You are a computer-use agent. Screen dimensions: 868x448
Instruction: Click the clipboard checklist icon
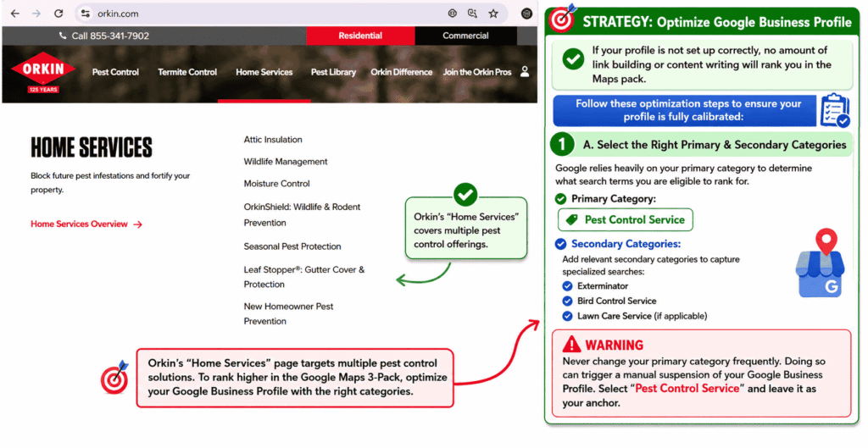pos(835,111)
